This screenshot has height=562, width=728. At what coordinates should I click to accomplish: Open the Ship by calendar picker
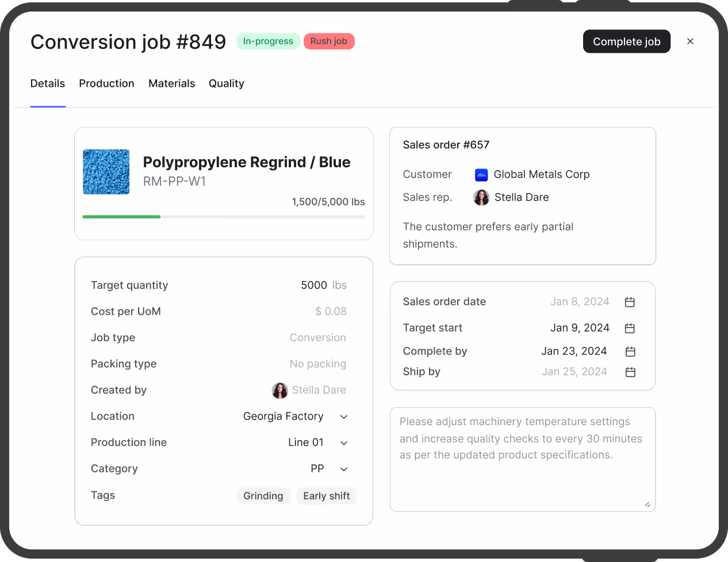(630, 372)
